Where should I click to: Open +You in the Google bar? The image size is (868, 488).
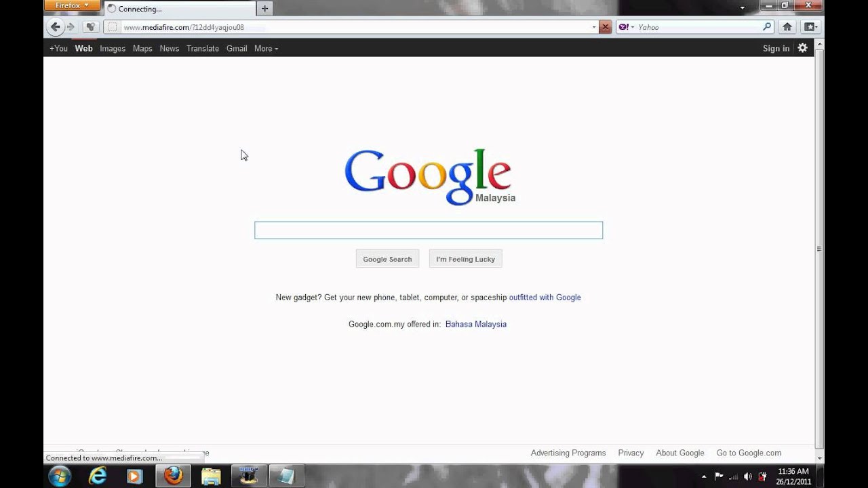tap(58, 48)
